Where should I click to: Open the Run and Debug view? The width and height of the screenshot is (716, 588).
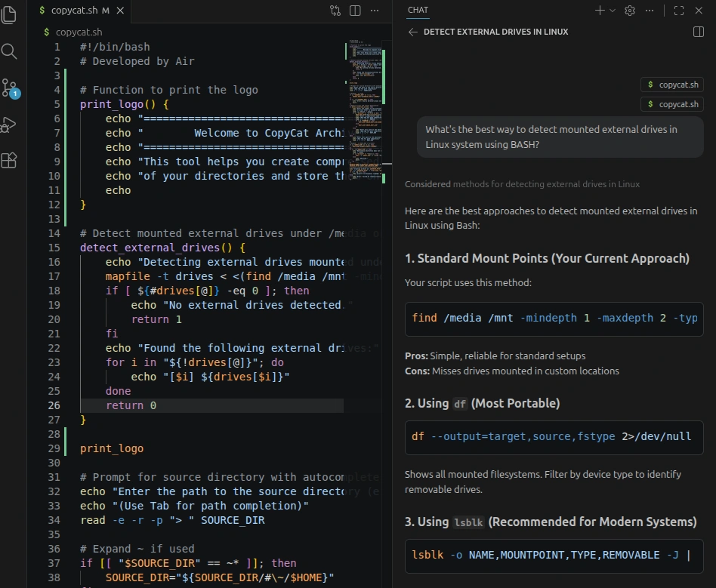click(x=9, y=125)
